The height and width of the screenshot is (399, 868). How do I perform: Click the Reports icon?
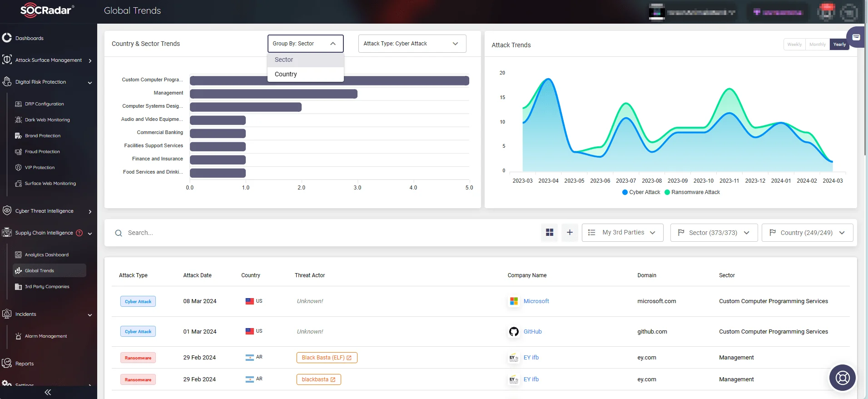(x=7, y=363)
